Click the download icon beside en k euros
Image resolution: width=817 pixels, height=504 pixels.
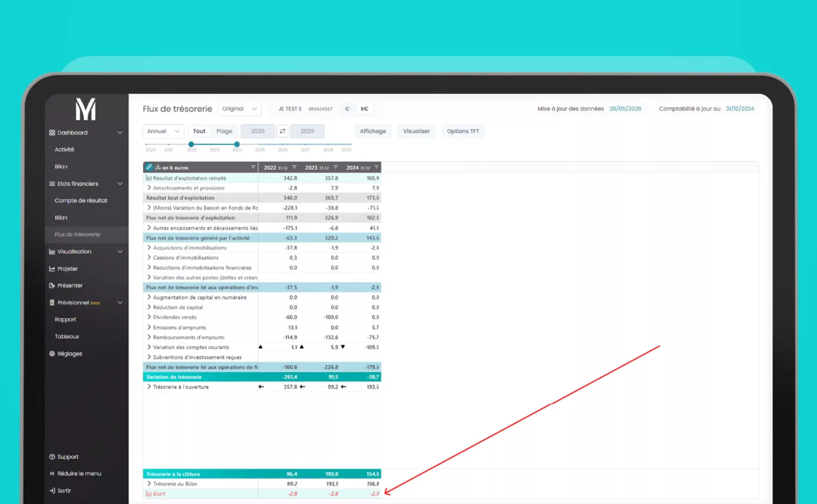[158, 167]
